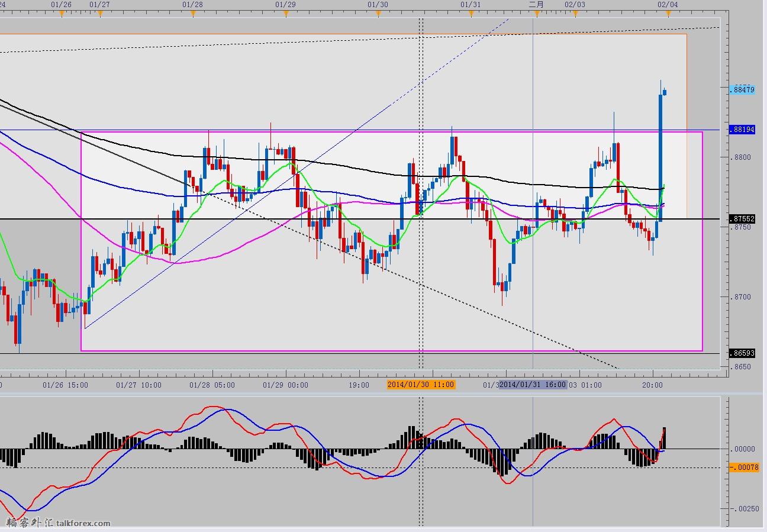Viewport: 767px width, 532px height.
Task: Click the .86593 price level label
Action: [742, 353]
